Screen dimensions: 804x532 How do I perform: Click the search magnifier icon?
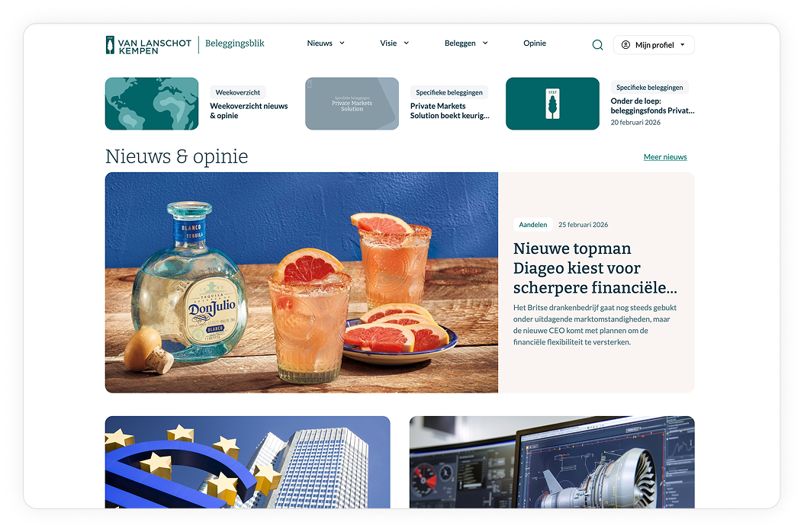[x=597, y=45]
